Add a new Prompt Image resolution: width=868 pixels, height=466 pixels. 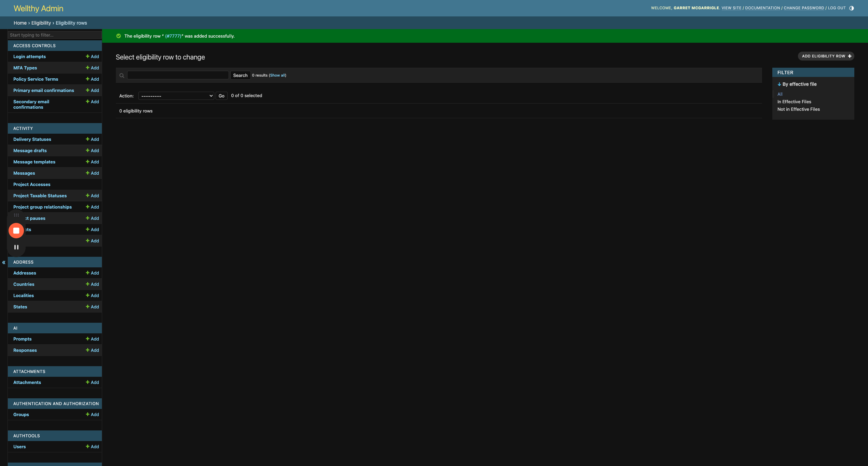coord(92,339)
